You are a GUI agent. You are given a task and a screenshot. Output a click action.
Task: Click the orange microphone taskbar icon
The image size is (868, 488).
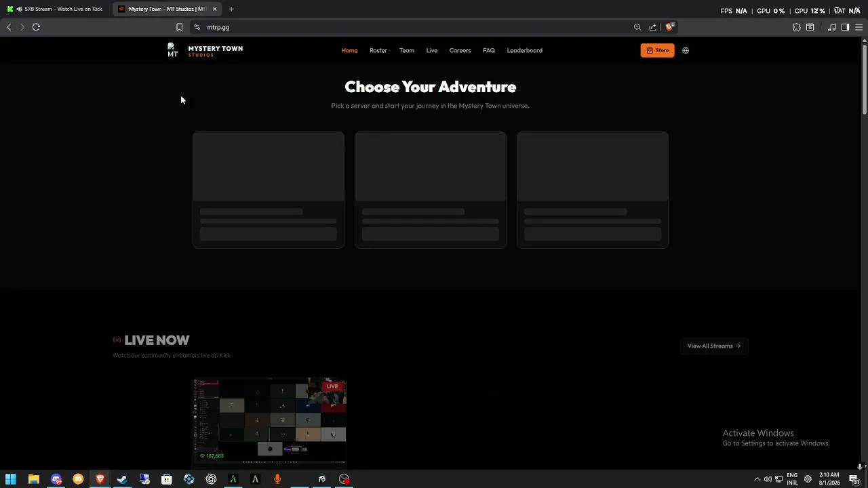(x=277, y=479)
